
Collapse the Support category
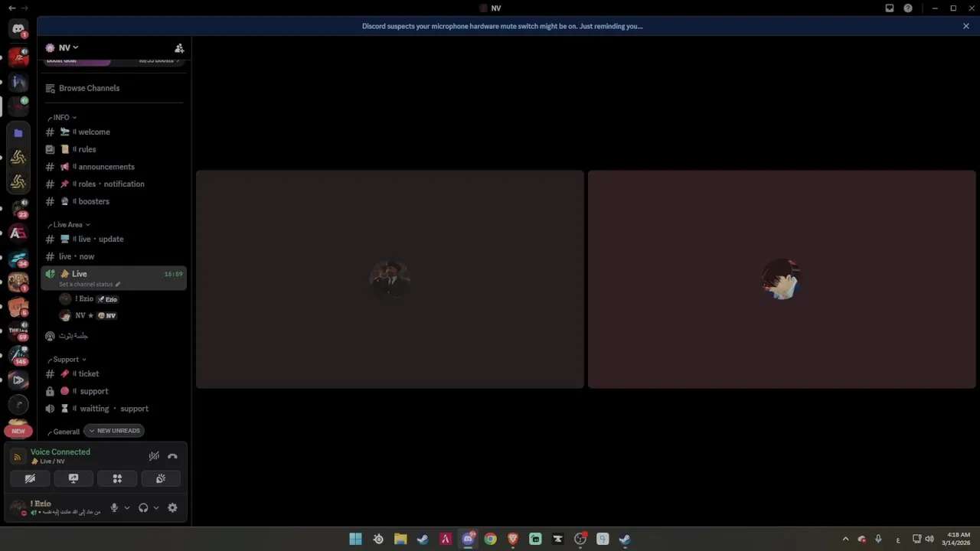point(67,360)
